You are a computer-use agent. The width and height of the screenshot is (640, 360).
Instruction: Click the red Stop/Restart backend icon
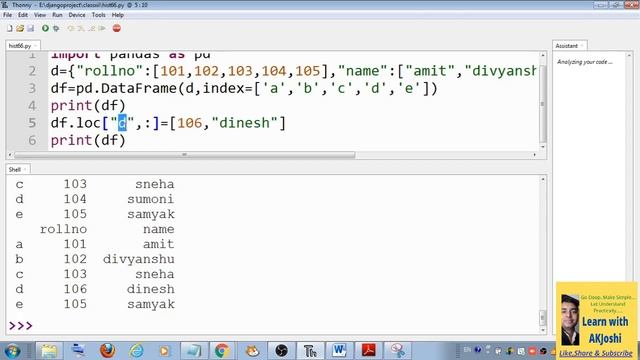pos(117,28)
